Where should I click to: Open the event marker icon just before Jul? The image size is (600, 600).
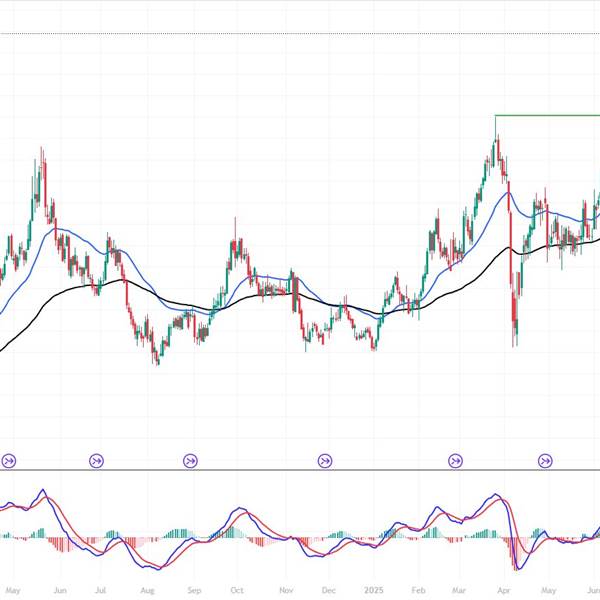coord(96,461)
